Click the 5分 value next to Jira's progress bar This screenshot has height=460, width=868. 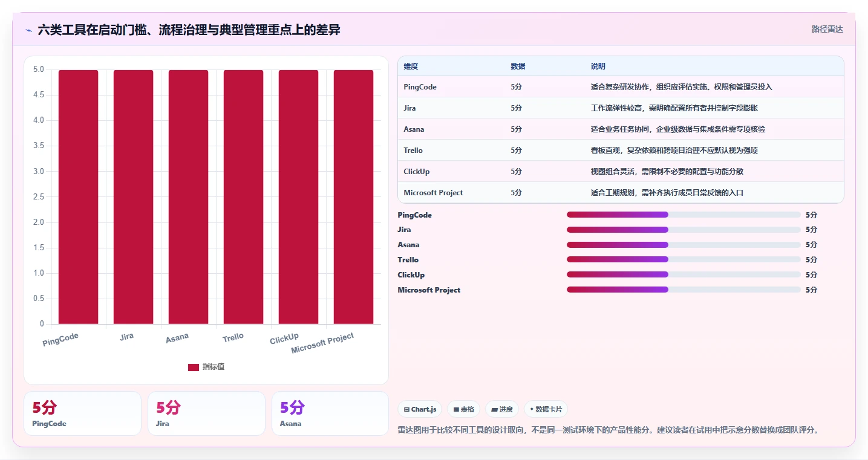[811, 230]
